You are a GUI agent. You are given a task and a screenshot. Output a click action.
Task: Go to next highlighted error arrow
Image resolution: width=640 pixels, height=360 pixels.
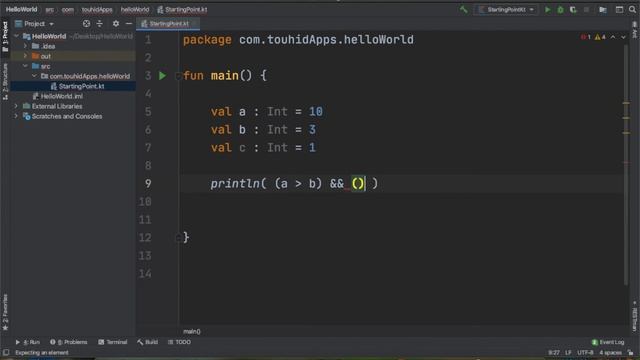(623, 37)
